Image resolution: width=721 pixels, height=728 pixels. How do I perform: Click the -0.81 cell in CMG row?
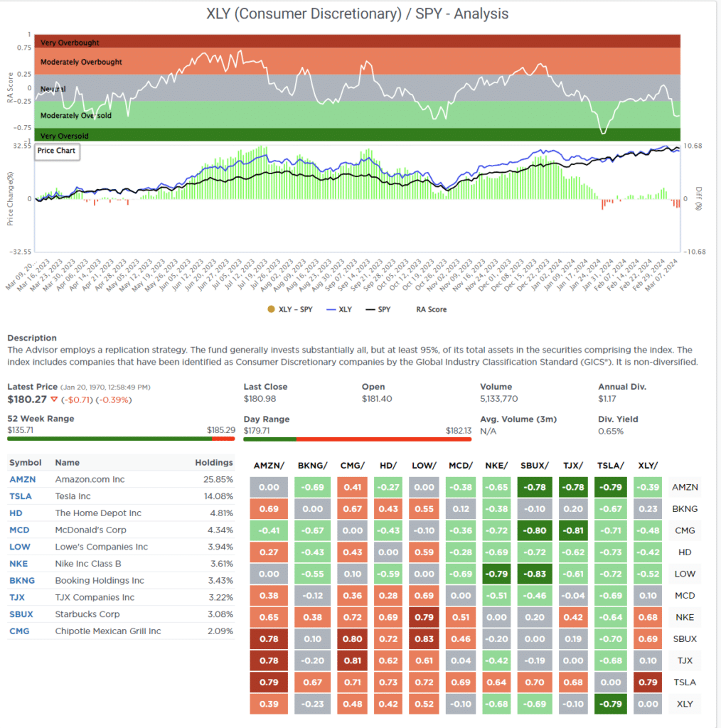click(x=573, y=530)
